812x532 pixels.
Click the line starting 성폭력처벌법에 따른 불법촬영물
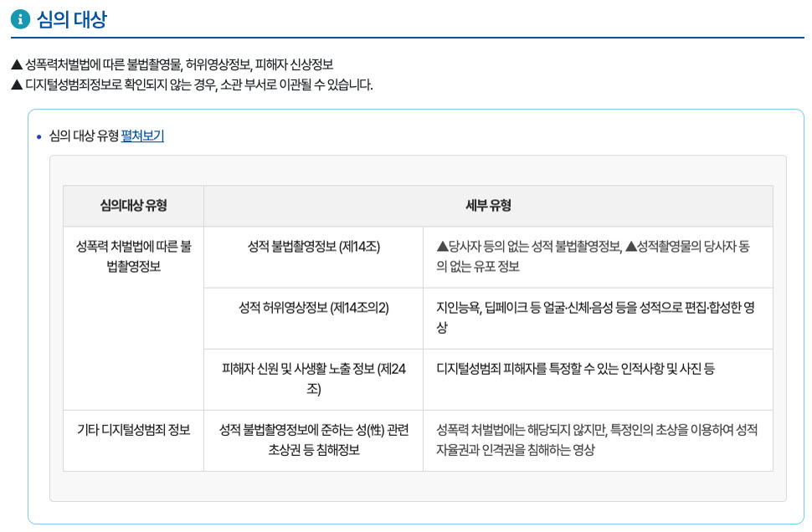pos(172,64)
